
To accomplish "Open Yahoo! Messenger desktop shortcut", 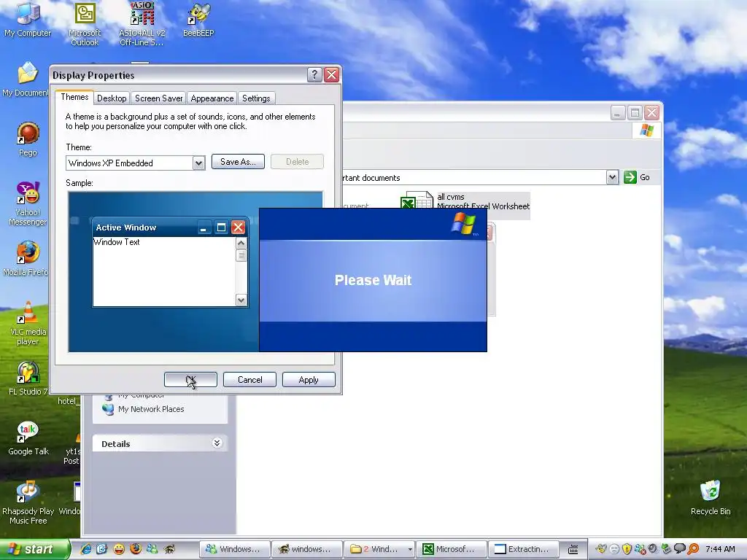I will (x=28, y=203).
